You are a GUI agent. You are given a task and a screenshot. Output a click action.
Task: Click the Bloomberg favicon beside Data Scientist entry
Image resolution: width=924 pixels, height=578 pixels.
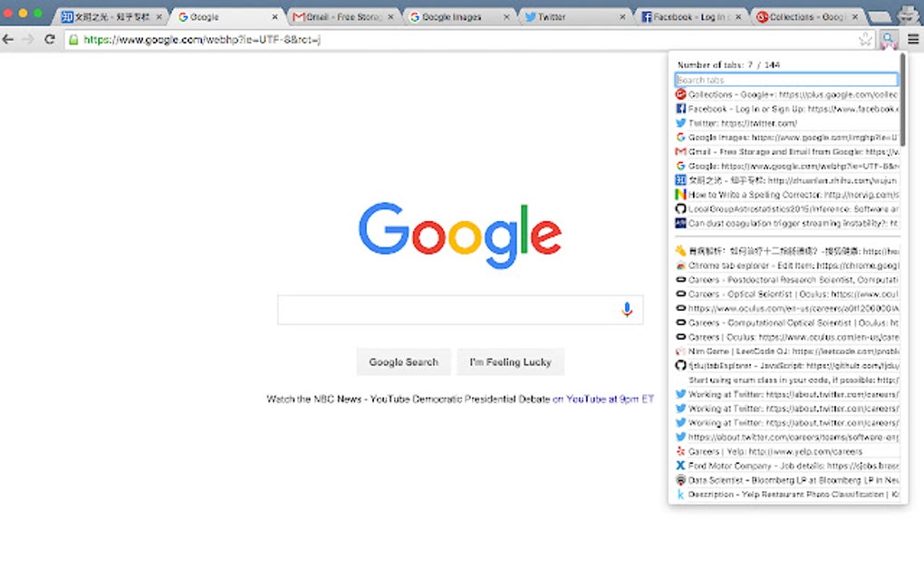(x=682, y=480)
